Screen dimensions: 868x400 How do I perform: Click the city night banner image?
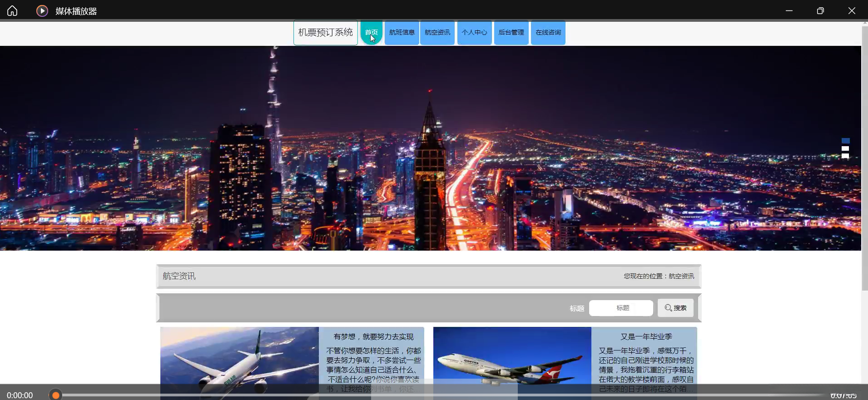[431, 148]
